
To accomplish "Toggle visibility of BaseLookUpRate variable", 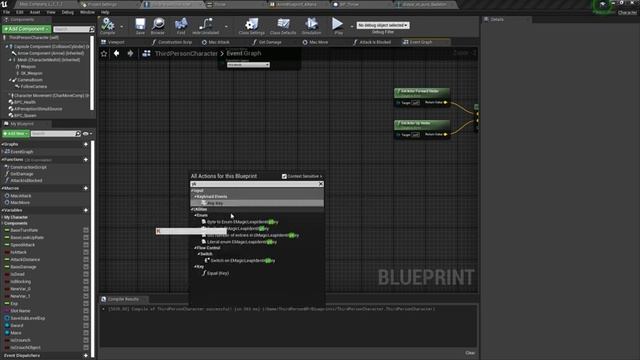I will tap(86, 238).
